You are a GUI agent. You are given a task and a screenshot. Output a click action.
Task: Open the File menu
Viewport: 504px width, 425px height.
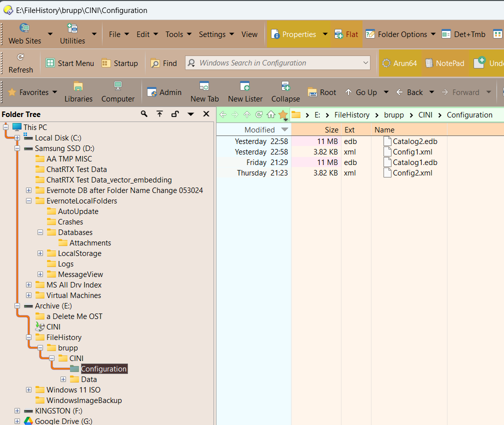118,34
